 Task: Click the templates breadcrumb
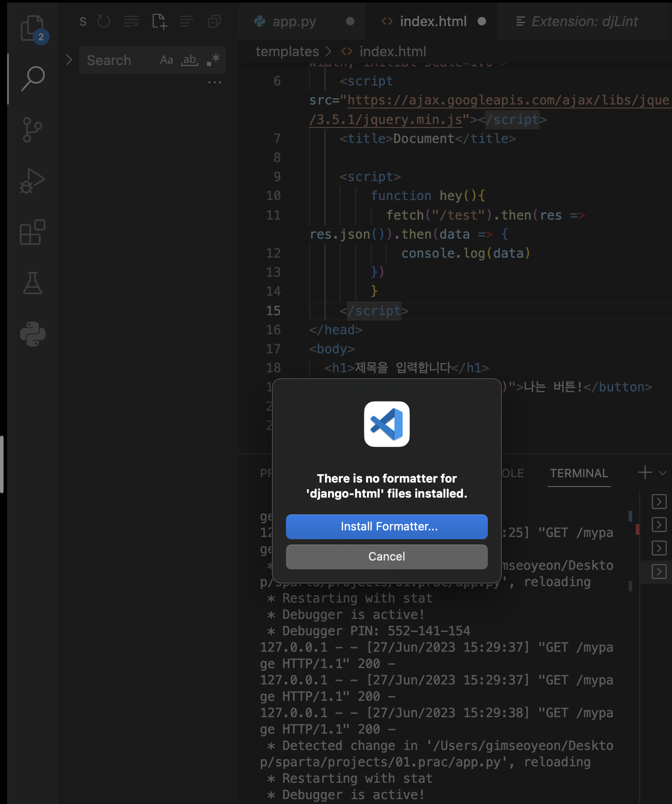coord(287,51)
